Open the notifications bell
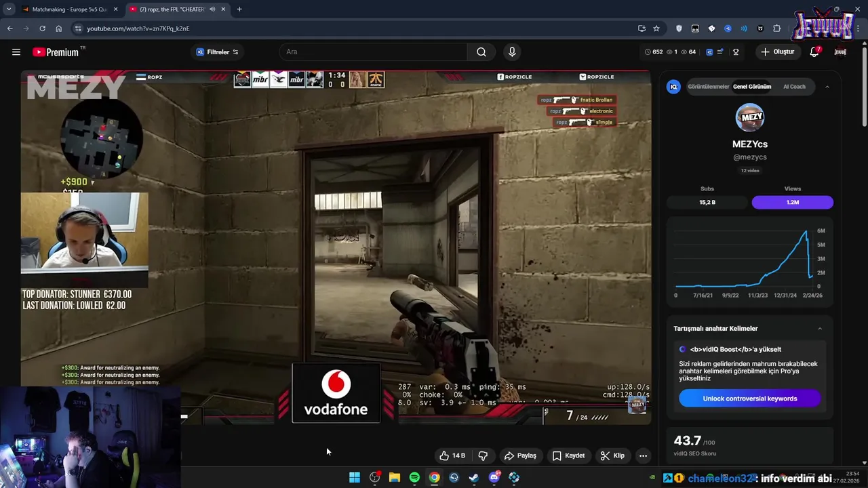 tap(814, 52)
